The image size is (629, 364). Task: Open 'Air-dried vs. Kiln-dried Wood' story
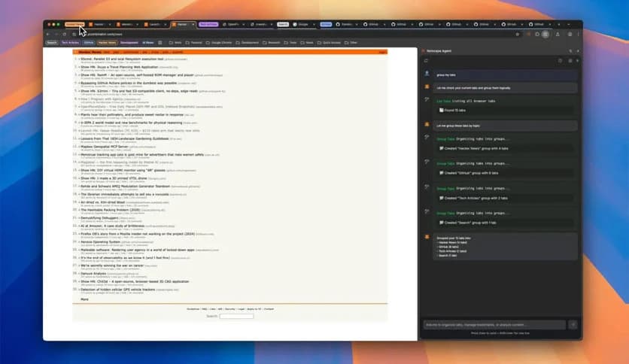[x=102, y=202]
